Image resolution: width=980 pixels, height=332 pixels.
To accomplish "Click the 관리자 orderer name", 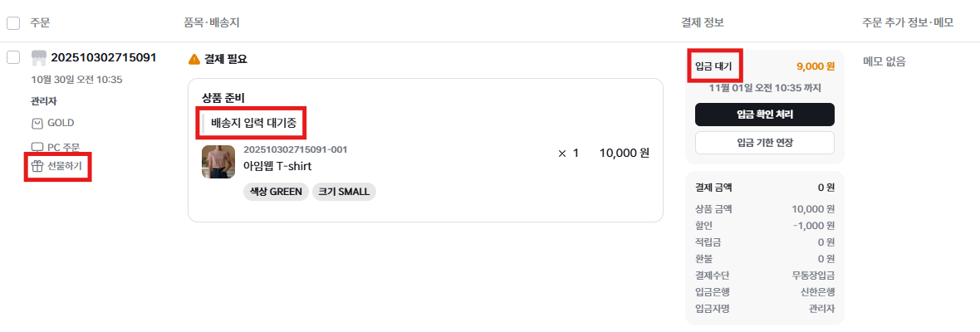I will pos(43,101).
